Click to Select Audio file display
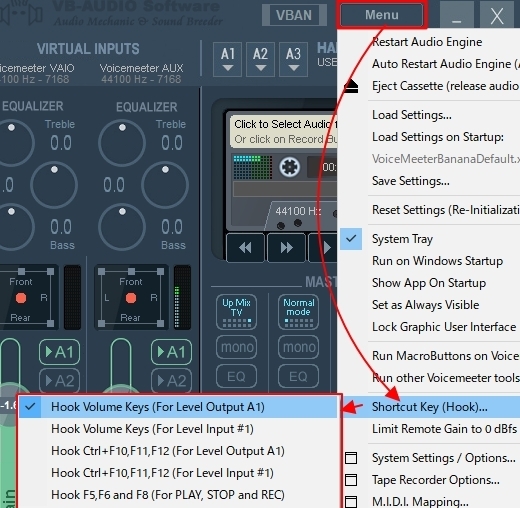Screen dimensions: 520x508 (x=284, y=132)
